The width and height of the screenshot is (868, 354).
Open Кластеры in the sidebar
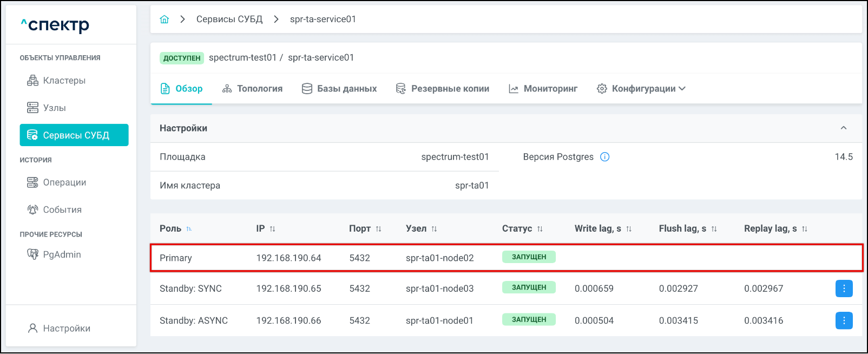64,81
